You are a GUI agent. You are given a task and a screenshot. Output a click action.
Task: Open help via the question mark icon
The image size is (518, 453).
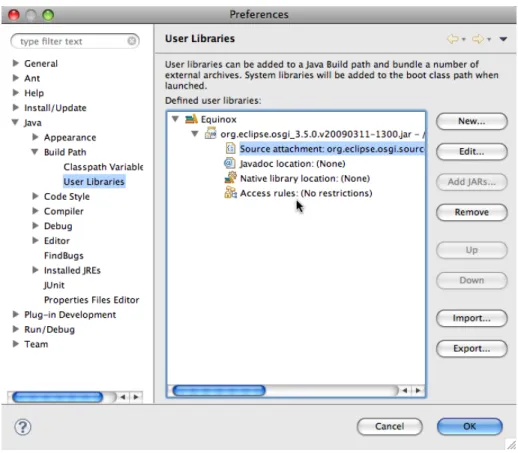tap(23, 427)
